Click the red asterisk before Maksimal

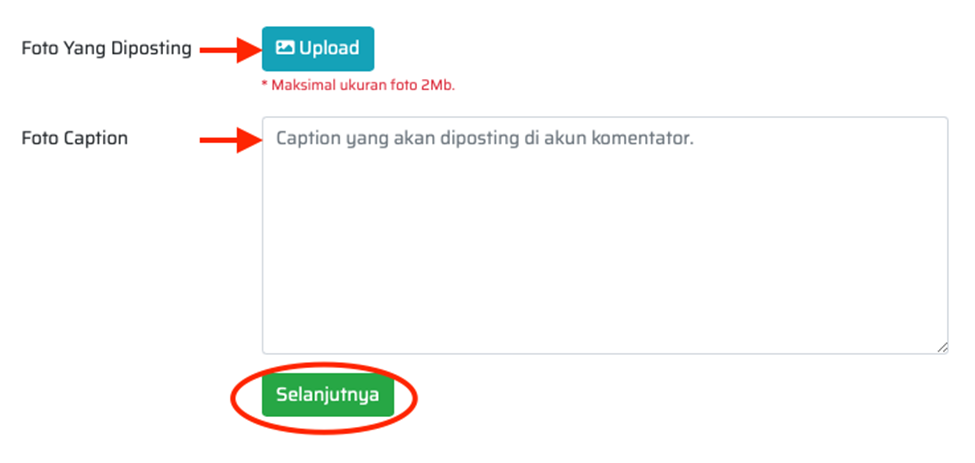pyautogui.click(x=264, y=86)
